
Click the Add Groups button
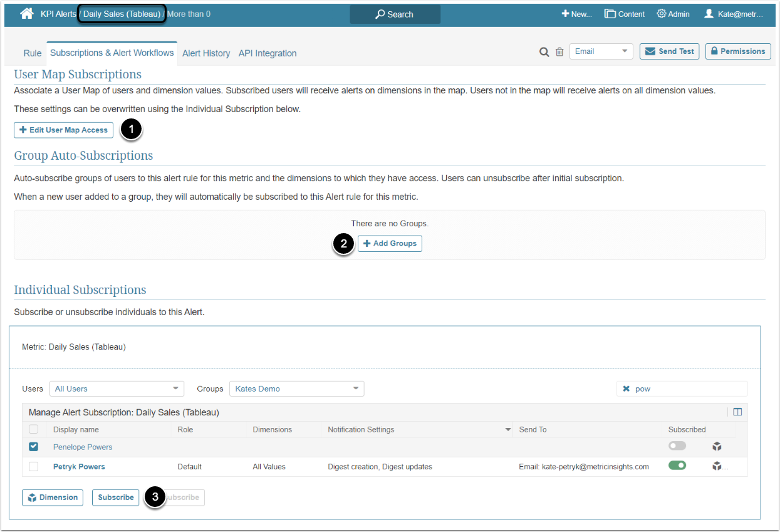coord(390,244)
